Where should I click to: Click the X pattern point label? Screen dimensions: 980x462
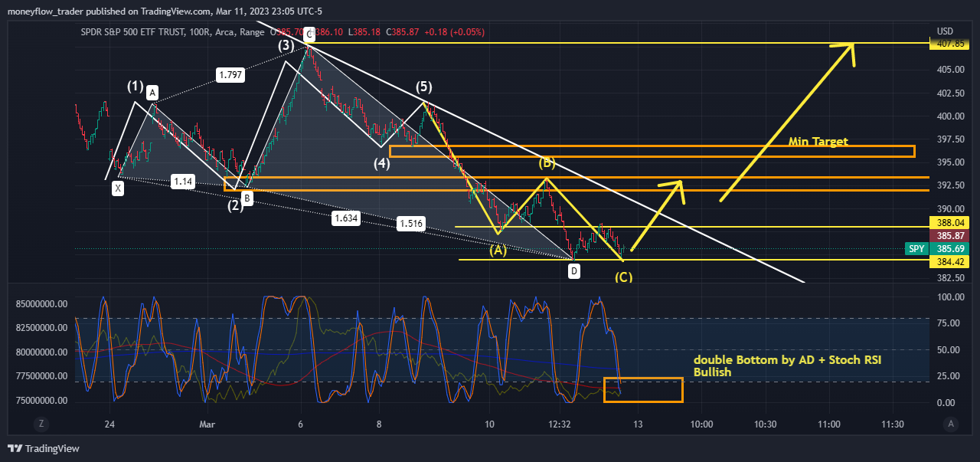[118, 188]
